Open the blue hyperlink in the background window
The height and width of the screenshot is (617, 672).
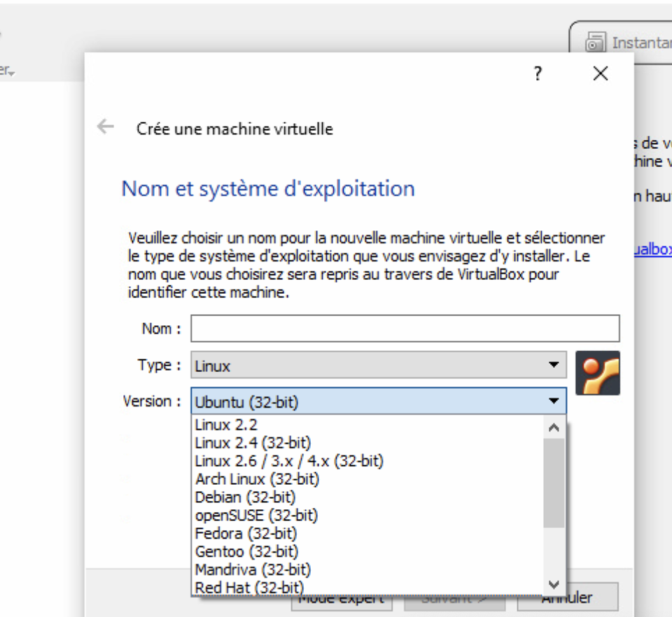tap(652, 249)
